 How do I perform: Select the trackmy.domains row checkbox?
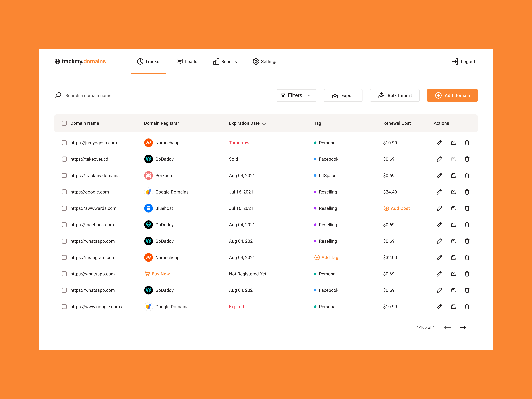[64, 175]
